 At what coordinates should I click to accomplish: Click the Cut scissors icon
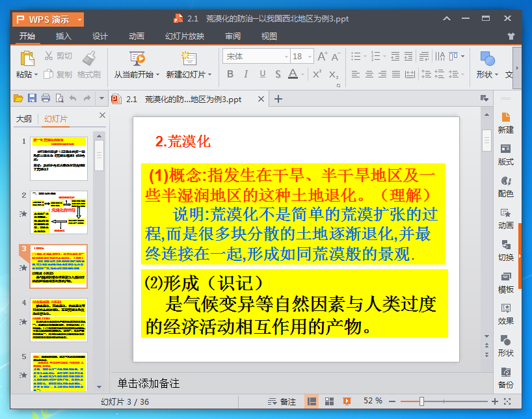(x=49, y=56)
